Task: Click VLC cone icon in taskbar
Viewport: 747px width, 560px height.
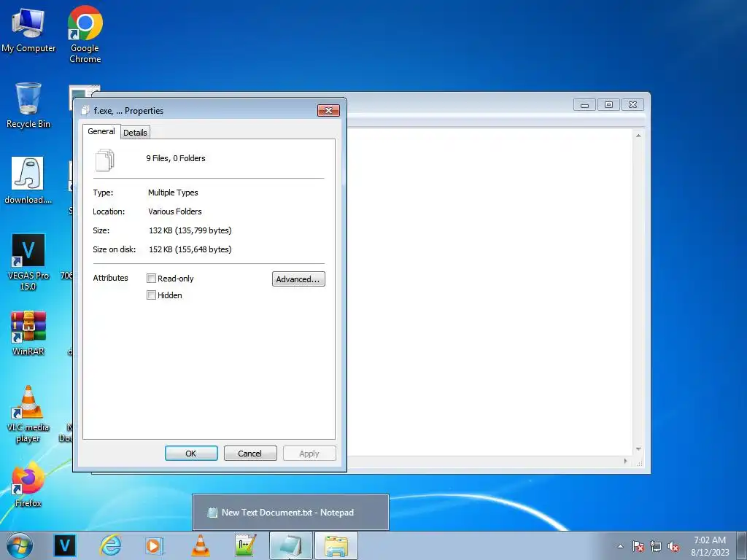Action: point(201,545)
